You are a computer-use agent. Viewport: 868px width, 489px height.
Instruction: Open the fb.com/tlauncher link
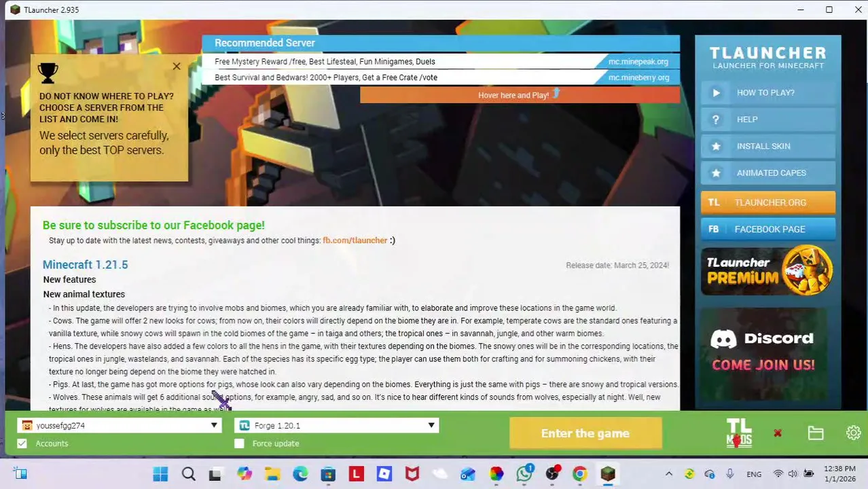[355, 240]
